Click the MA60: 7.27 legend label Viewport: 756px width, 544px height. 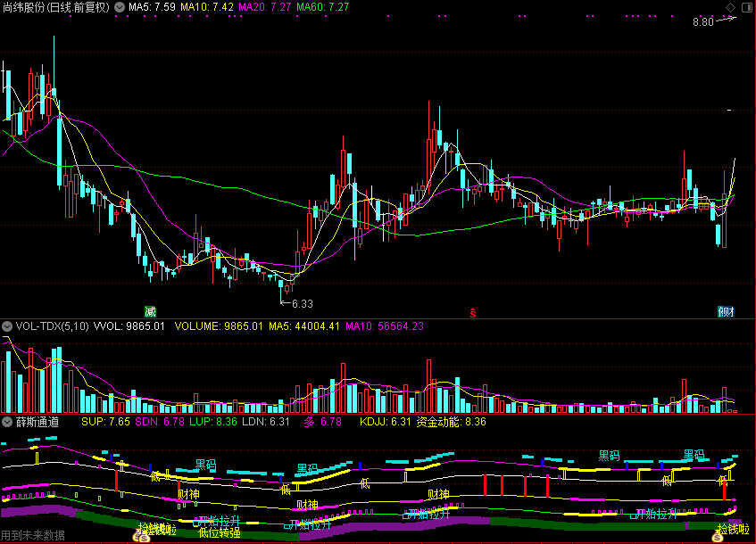coord(323,7)
